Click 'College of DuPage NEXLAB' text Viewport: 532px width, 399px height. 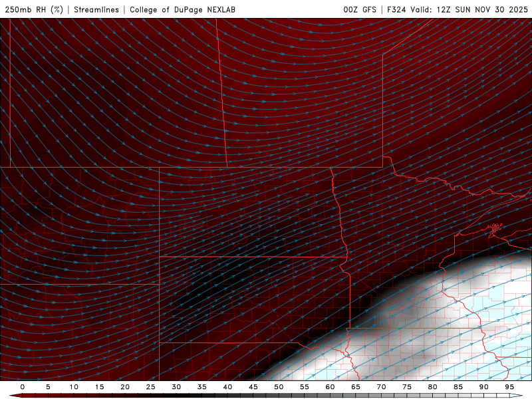pyautogui.click(x=182, y=9)
